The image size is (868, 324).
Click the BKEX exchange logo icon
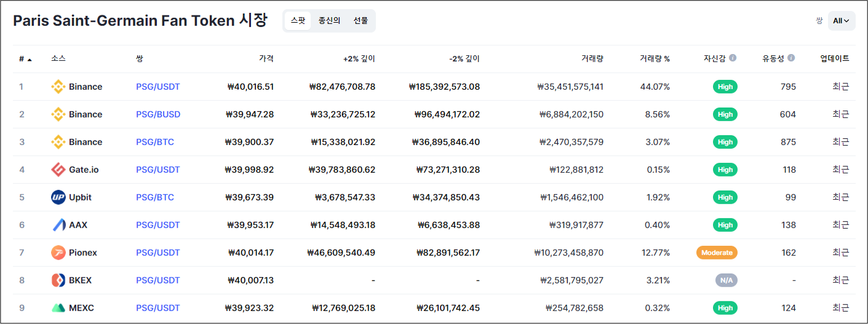pos(58,280)
